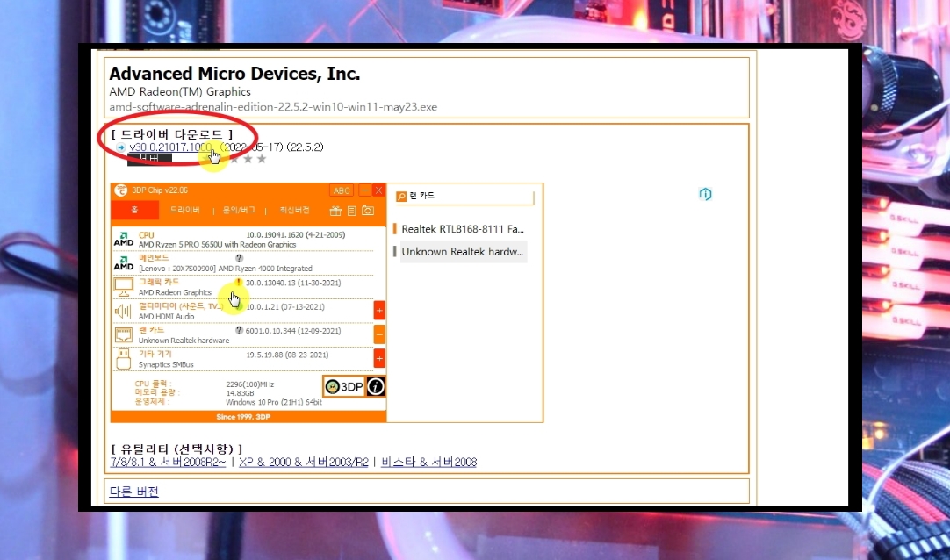Click version 19.5.19.88 text
The width and height of the screenshot is (950, 560).
point(287,355)
